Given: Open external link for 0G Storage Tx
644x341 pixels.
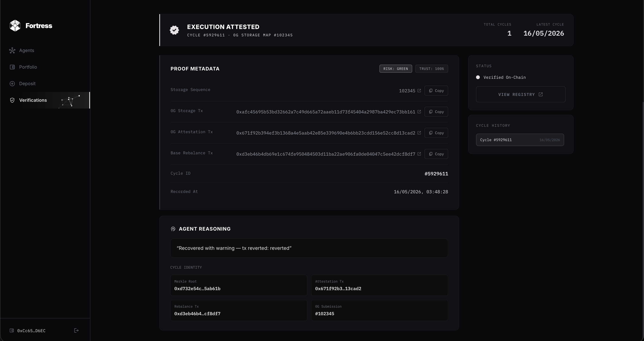Looking at the screenshot, I should pyautogui.click(x=419, y=112).
